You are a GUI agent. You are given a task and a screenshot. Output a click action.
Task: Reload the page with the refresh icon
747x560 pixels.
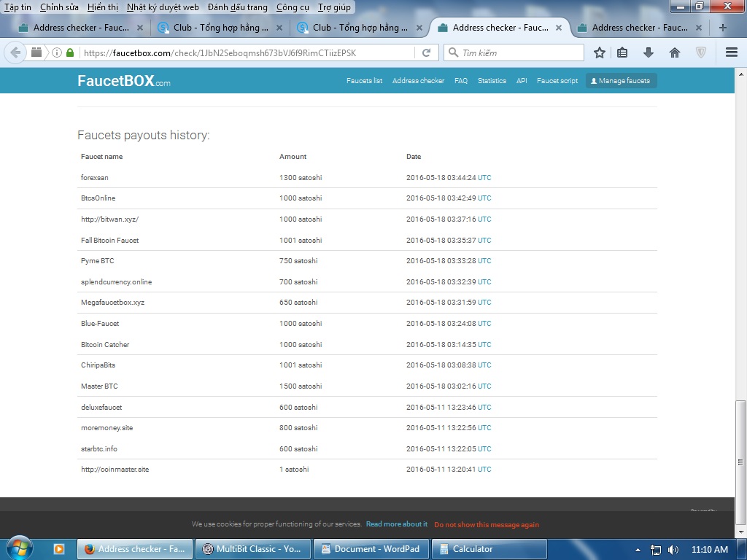(426, 52)
